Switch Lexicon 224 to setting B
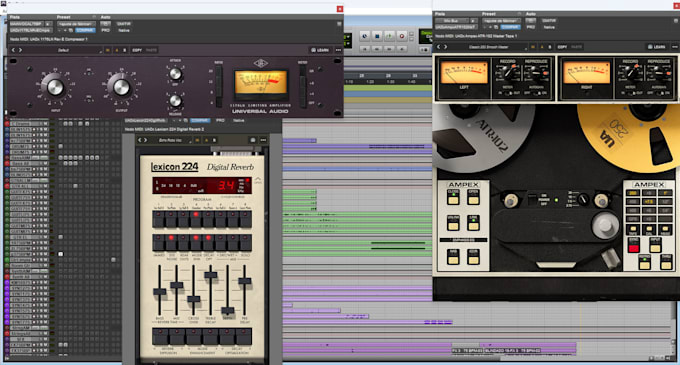The width and height of the screenshot is (680, 365). (x=214, y=140)
